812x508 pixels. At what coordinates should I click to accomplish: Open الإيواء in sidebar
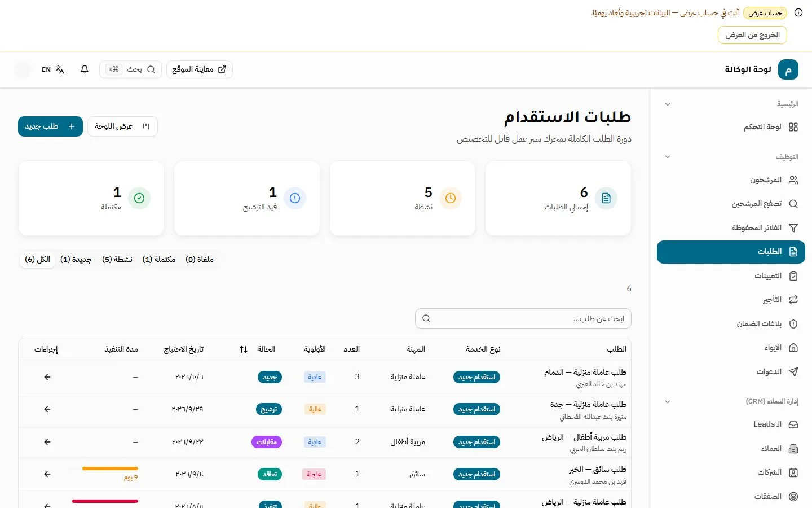coord(731,348)
